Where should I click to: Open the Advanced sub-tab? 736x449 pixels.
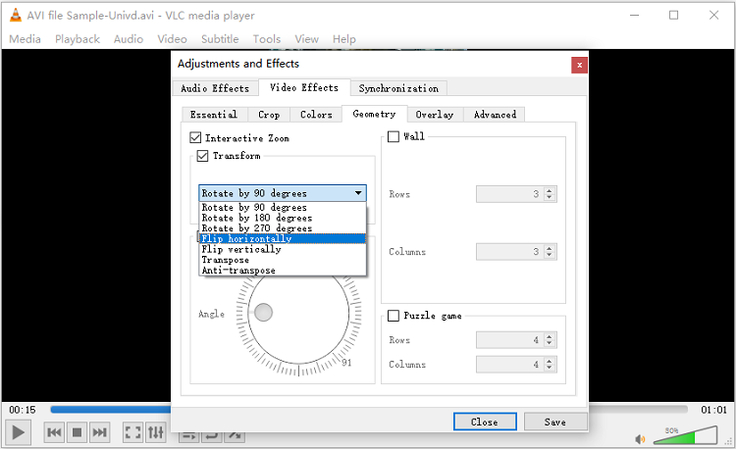pos(495,114)
